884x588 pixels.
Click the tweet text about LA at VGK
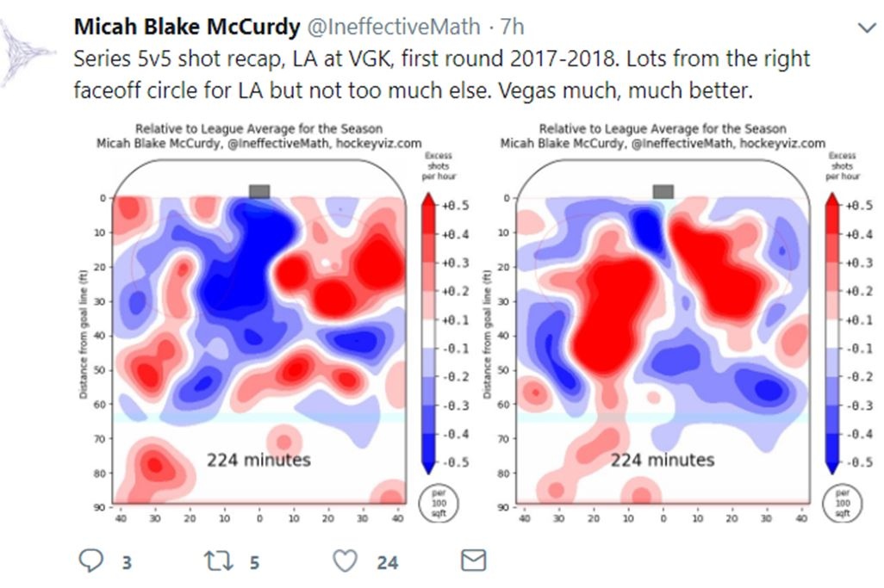[x=442, y=74]
